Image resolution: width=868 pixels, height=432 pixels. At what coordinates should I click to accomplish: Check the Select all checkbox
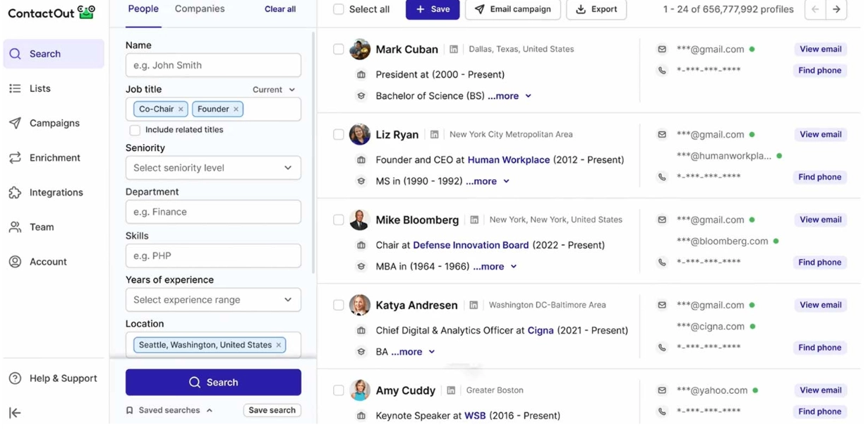coord(339,10)
